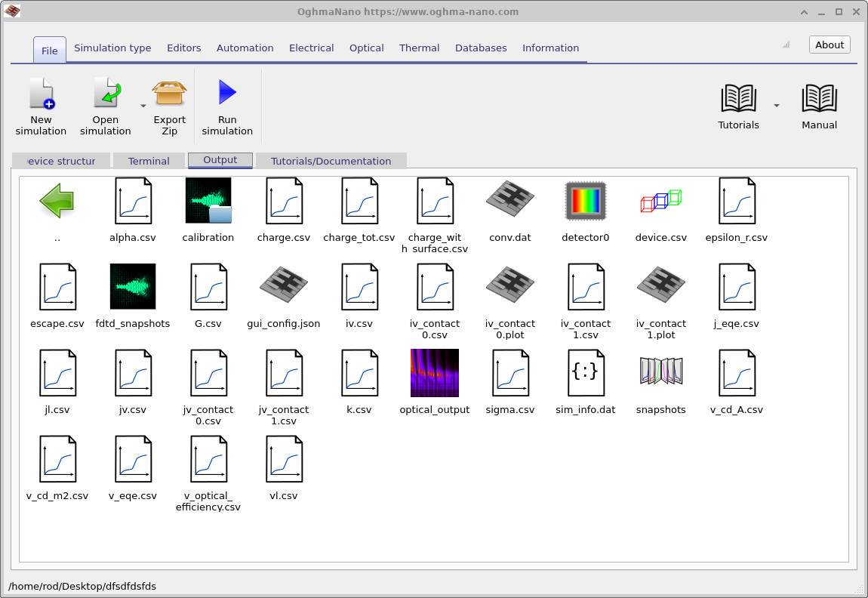Select the alpha.csv file icon
The height and width of the screenshot is (598, 868).
click(133, 200)
